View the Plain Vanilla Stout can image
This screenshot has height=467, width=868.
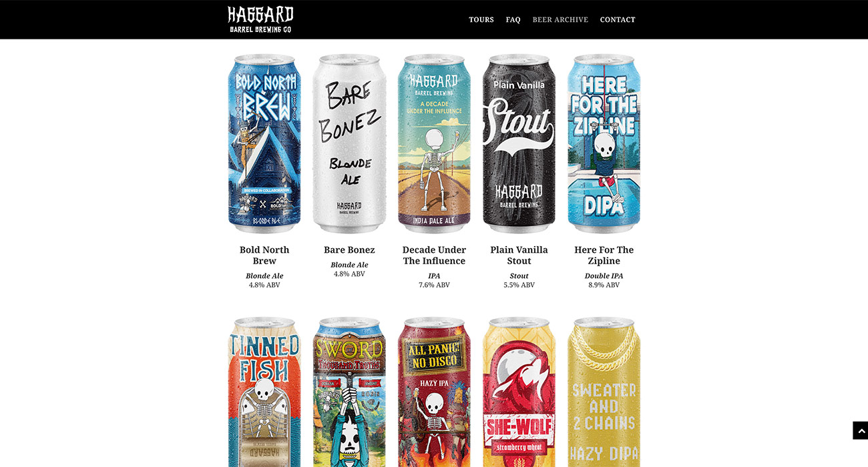coord(519,143)
